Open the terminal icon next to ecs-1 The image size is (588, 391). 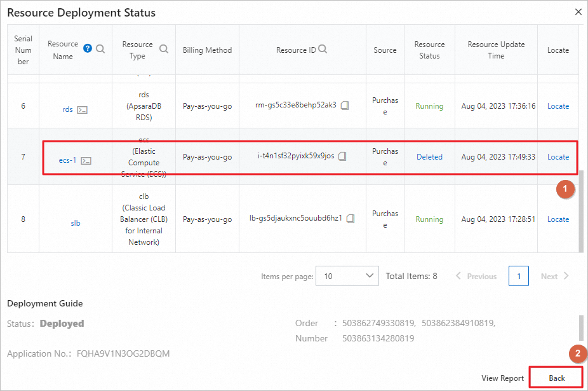point(86,161)
